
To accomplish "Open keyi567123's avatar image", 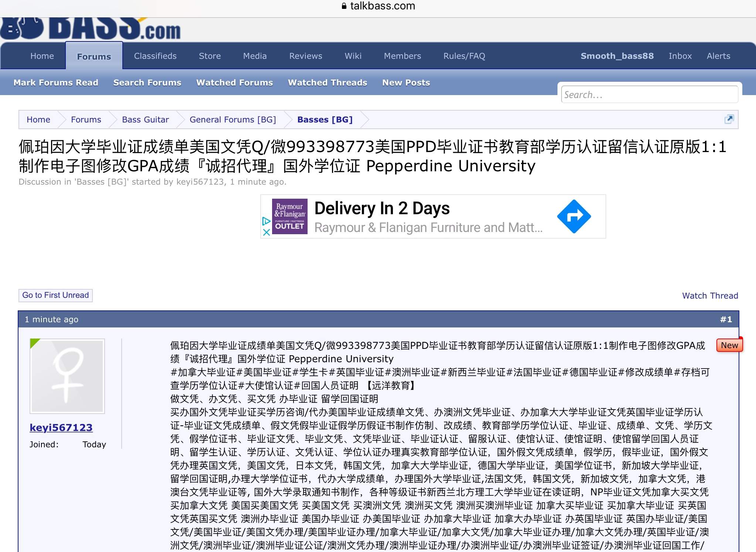I will pos(67,376).
